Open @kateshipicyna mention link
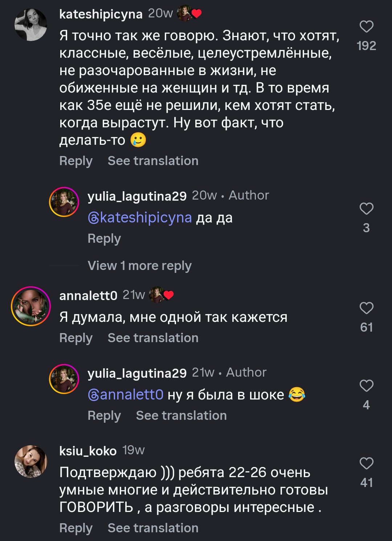This screenshot has width=392, height=541. 140,218
